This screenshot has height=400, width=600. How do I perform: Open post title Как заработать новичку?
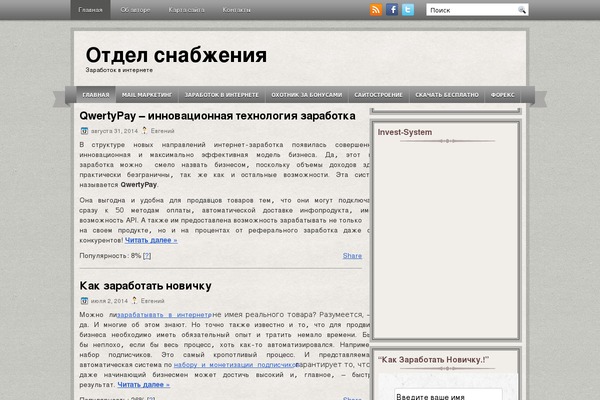[145, 286]
